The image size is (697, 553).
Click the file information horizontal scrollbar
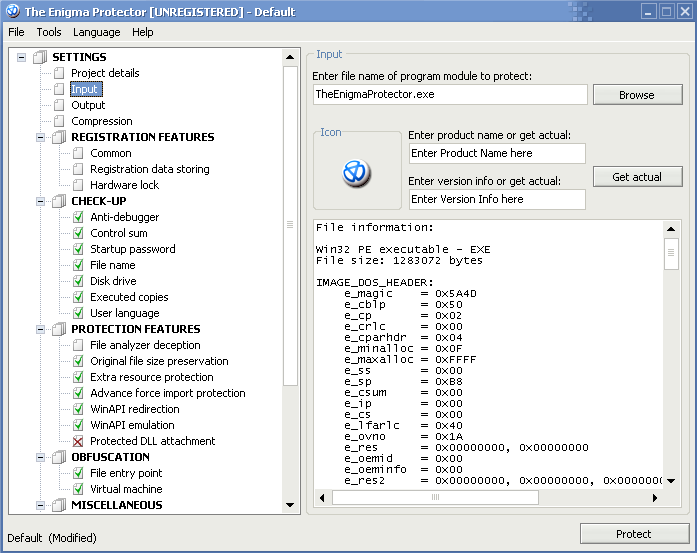(490, 497)
